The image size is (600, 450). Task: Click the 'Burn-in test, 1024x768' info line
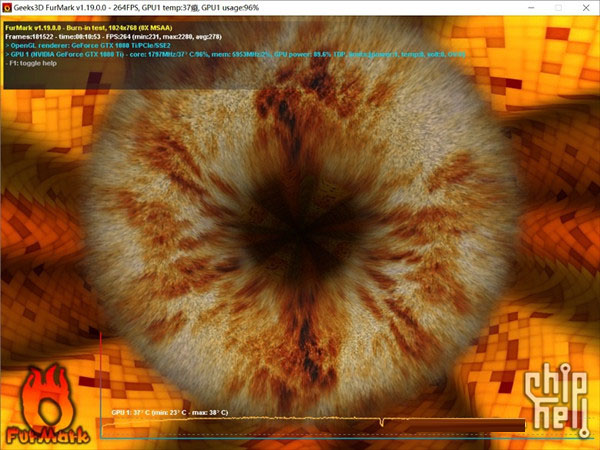(89, 28)
